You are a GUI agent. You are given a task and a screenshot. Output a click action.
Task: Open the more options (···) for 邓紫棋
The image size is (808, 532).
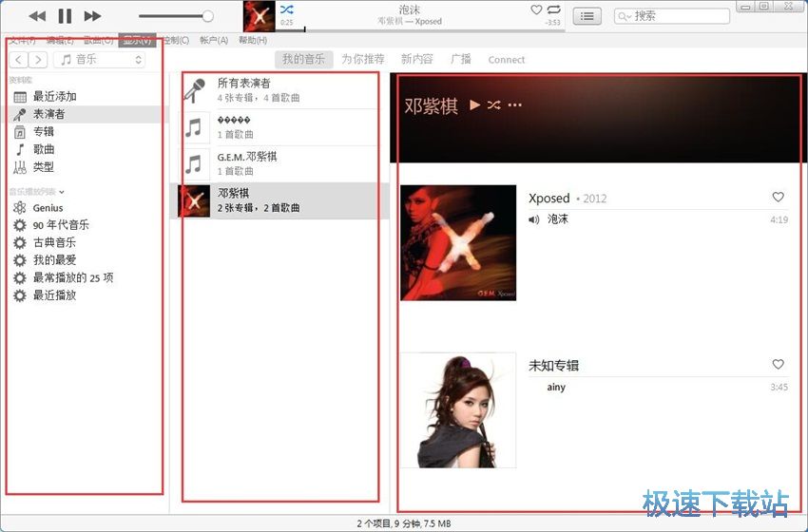(x=515, y=105)
